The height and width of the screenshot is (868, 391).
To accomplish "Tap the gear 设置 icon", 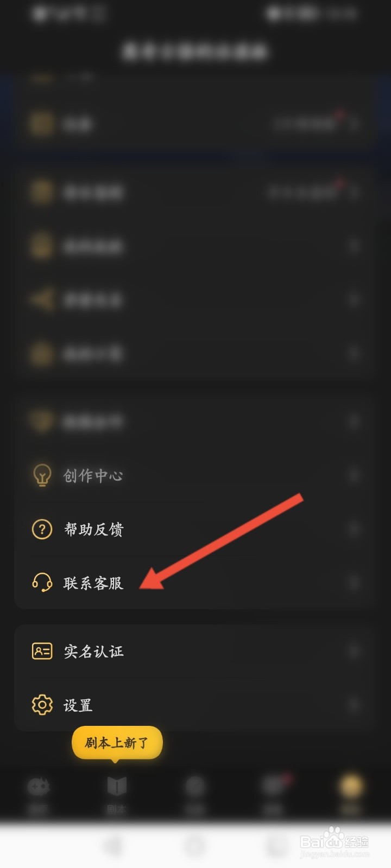I will (x=42, y=705).
